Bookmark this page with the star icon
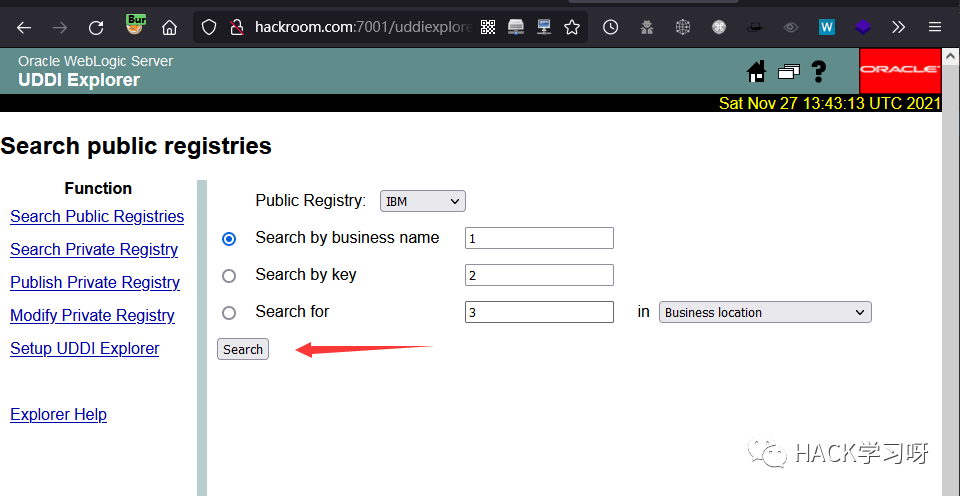 [x=572, y=27]
